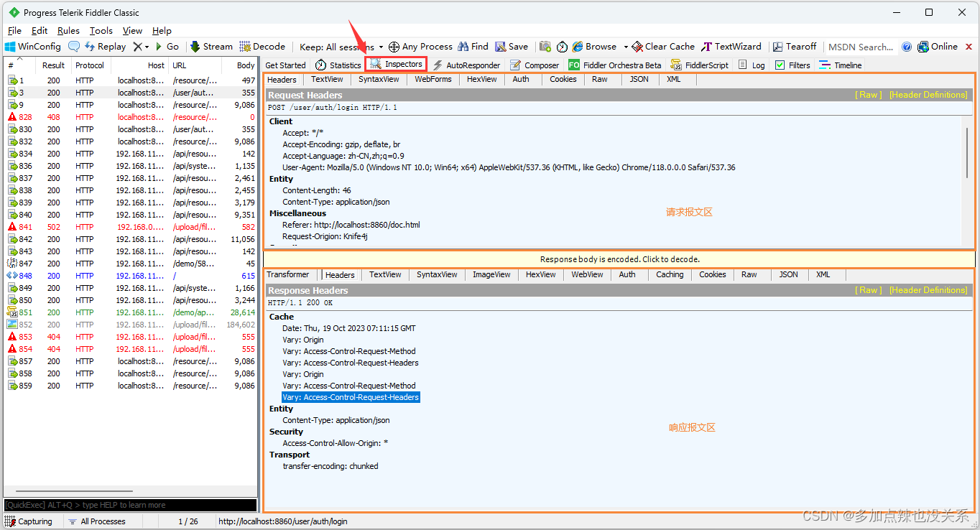Click All Processes filter in status bar
The height and width of the screenshot is (530, 980).
point(96,521)
